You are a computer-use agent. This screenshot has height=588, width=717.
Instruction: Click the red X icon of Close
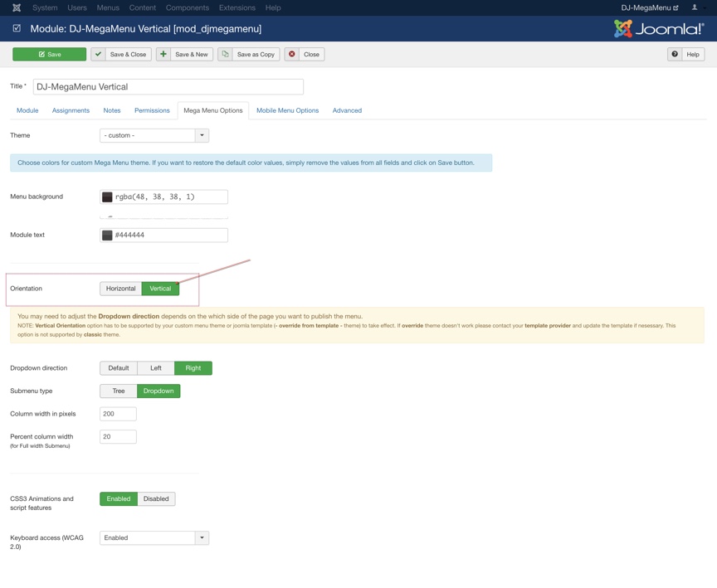coord(292,54)
